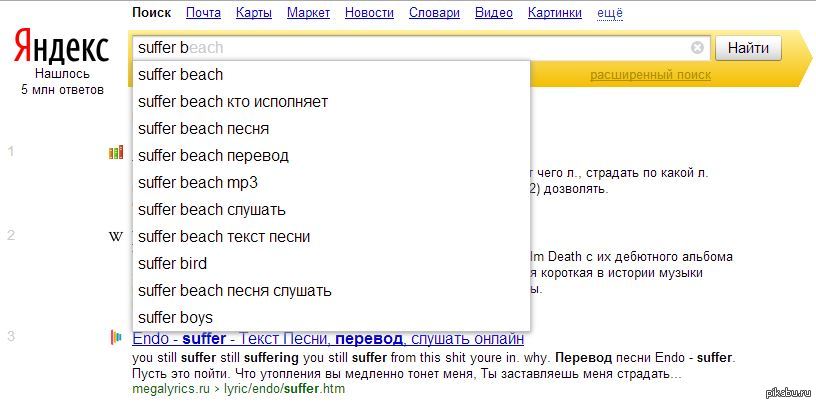Open the Новости tab
This screenshot has height=404, width=816.
click(x=368, y=13)
